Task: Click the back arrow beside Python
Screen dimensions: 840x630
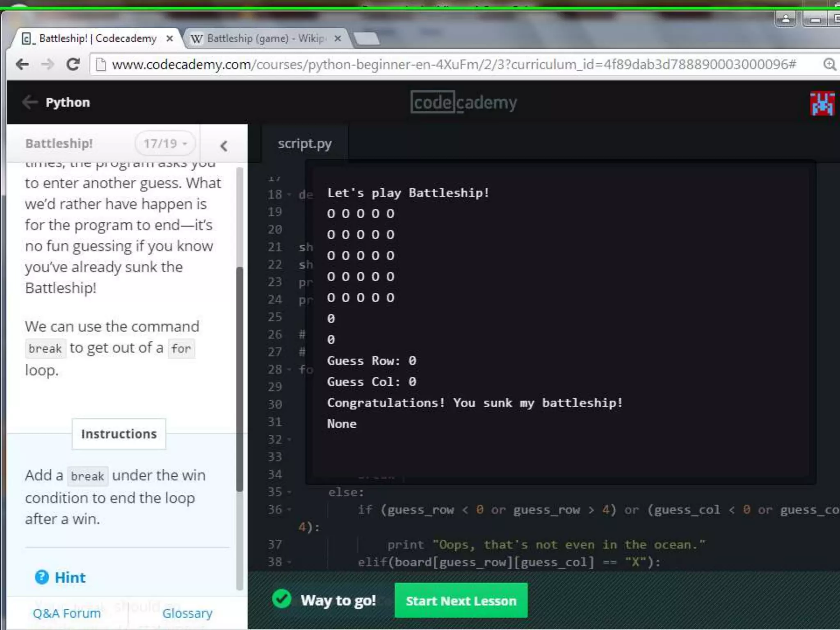Action: pyautogui.click(x=30, y=102)
